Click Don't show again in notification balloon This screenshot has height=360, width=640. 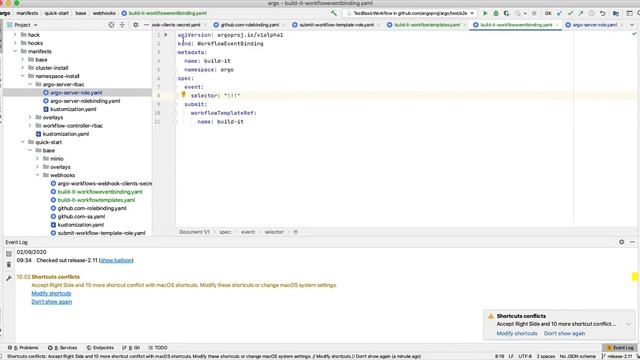564,333
